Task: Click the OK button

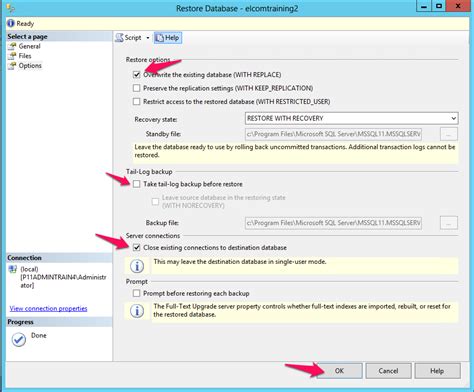Action: pos(339,371)
